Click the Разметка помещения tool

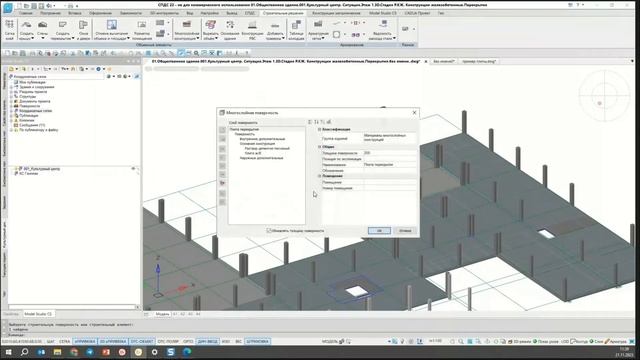click(x=142, y=29)
